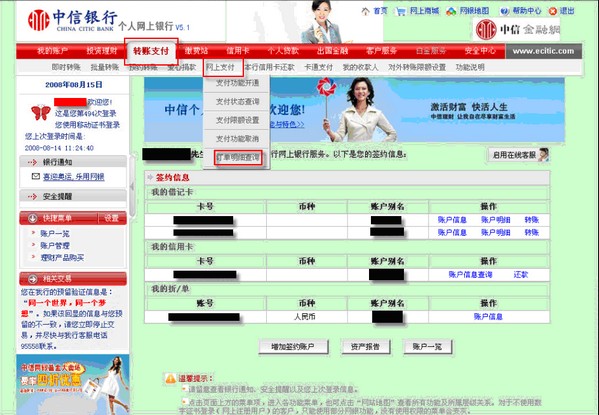Click 启用在线客服 button
The height and width of the screenshot is (415, 599).
point(519,155)
